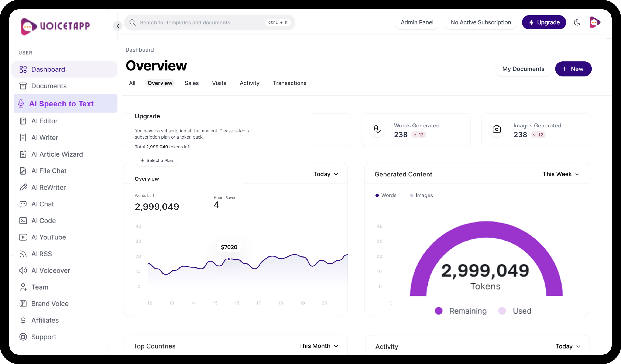Select the All tab

click(132, 83)
